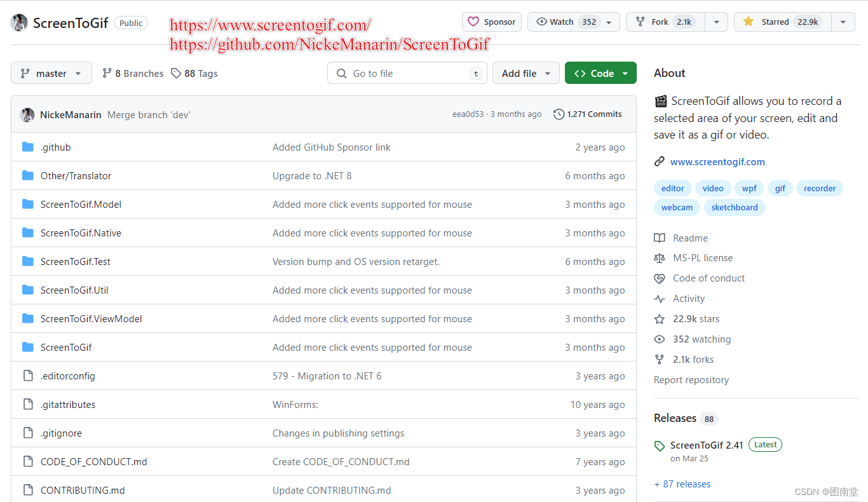Screen dimensions: 868x502
Task: Fork the repository with the Fork button
Action: (665, 22)
